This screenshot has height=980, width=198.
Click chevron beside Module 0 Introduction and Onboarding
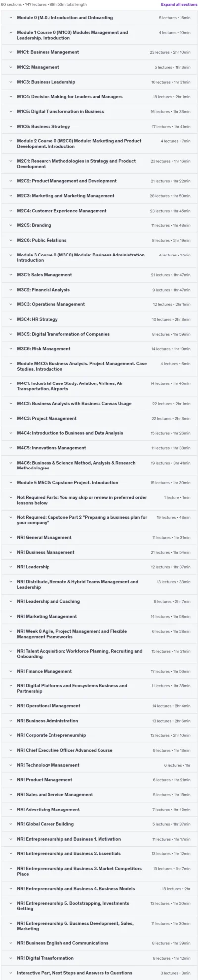tap(10, 18)
